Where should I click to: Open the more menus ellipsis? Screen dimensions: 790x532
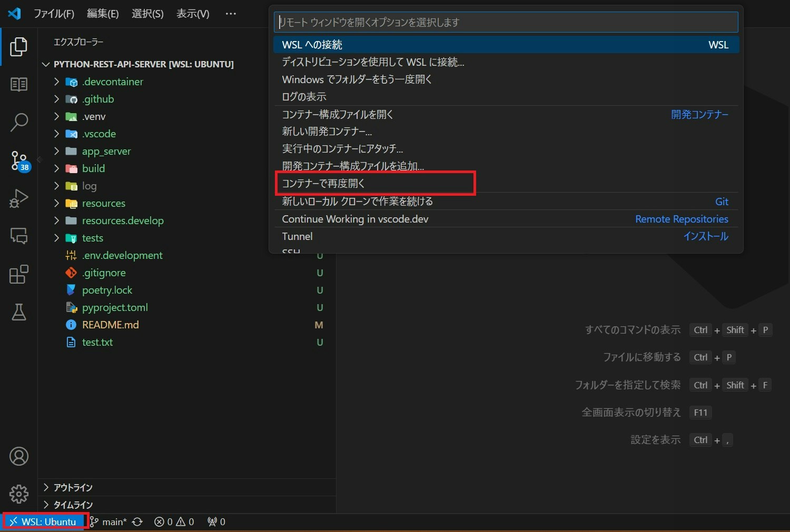231,14
